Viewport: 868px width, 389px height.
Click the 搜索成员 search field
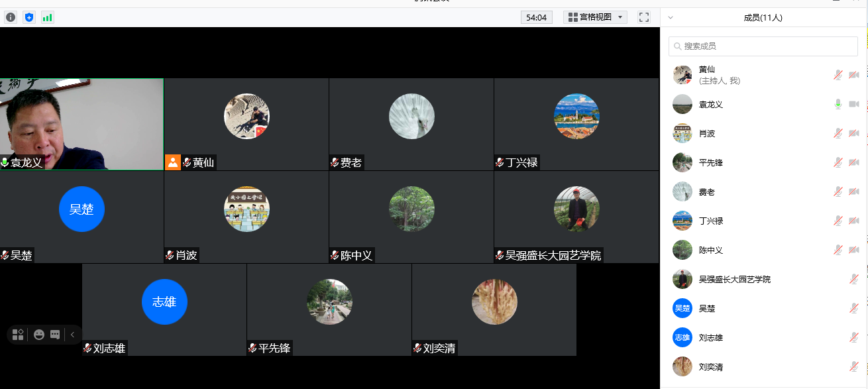(763, 46)
